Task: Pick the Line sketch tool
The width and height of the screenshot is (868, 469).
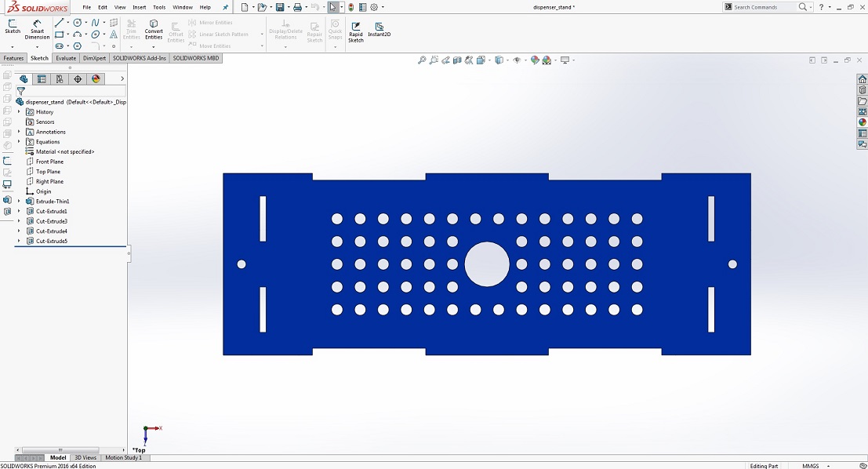Action: point(60,23)
